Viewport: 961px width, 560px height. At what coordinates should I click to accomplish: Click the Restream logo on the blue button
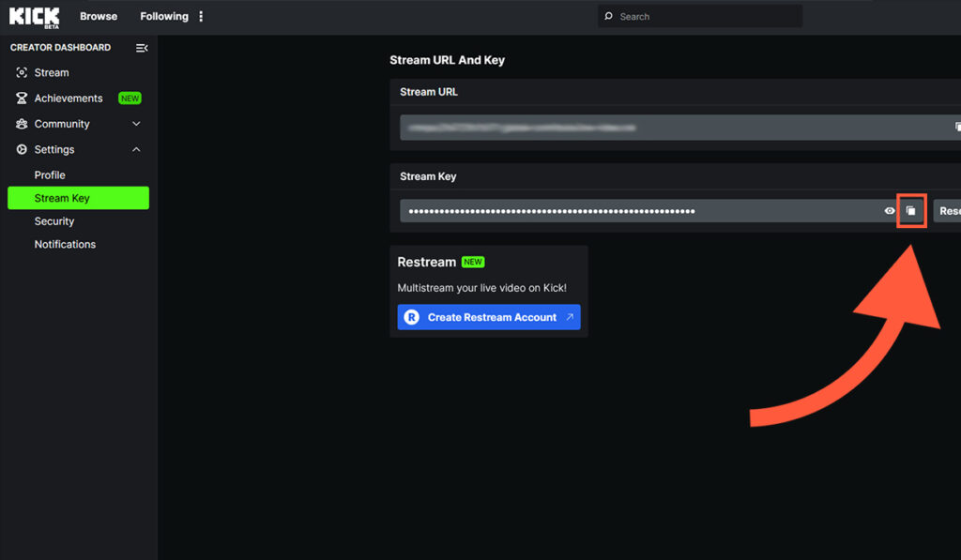(411, 317)
